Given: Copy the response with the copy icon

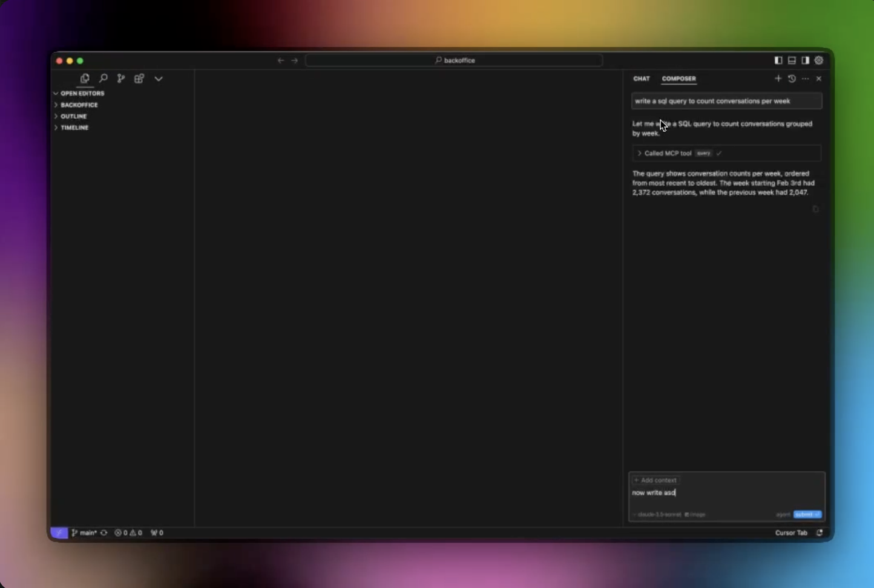Looking at the screenshot, I should tap(815, 209).
